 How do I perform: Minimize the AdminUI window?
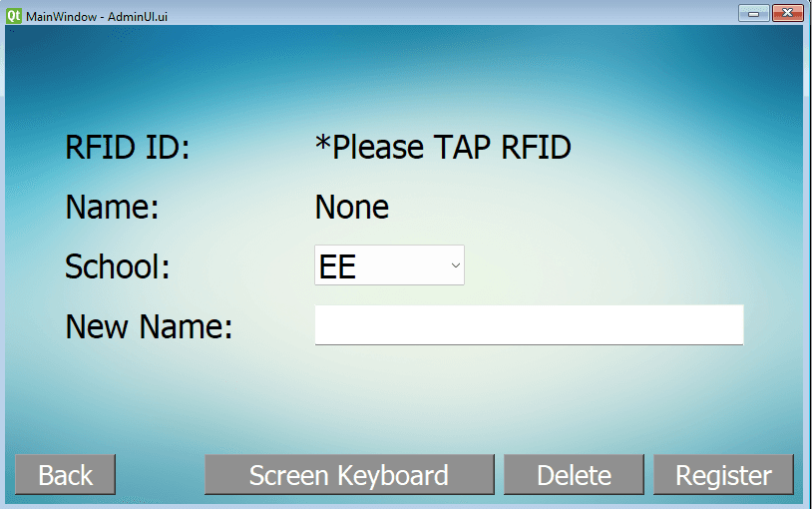pos(752,13)
